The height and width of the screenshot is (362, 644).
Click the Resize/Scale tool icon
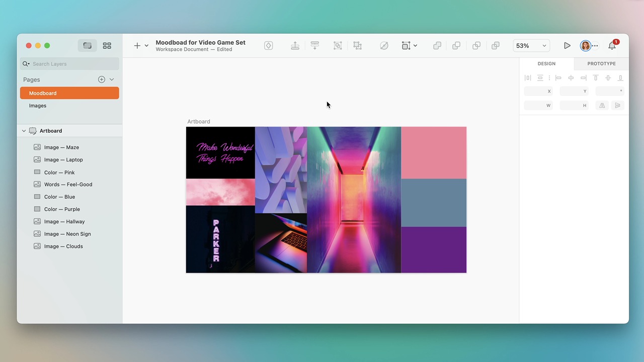(x=406, y=46)
